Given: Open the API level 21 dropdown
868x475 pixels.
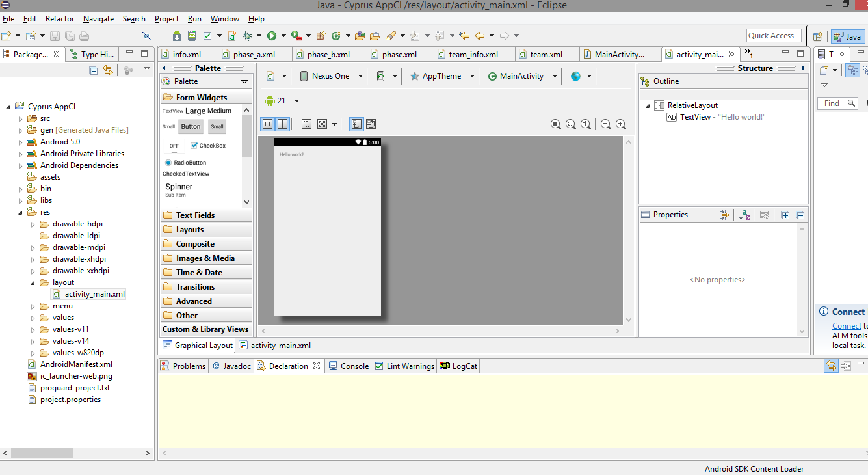Looking at the screenshot, I should click(282, 101).
